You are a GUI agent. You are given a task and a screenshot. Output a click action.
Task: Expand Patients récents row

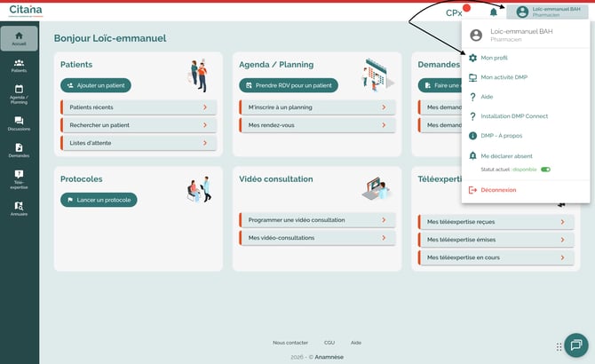139,107
